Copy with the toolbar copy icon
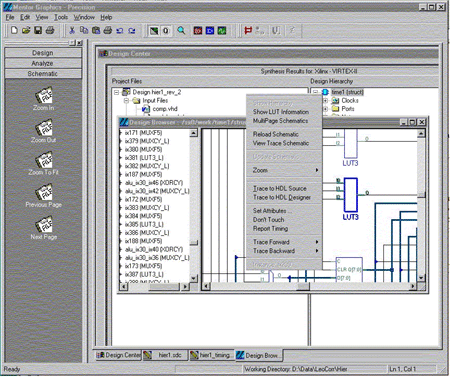 tap(84, 31)
